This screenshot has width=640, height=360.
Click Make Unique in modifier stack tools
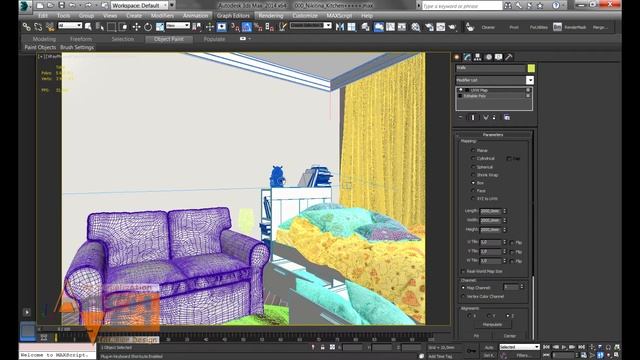(x=485, y=117)
